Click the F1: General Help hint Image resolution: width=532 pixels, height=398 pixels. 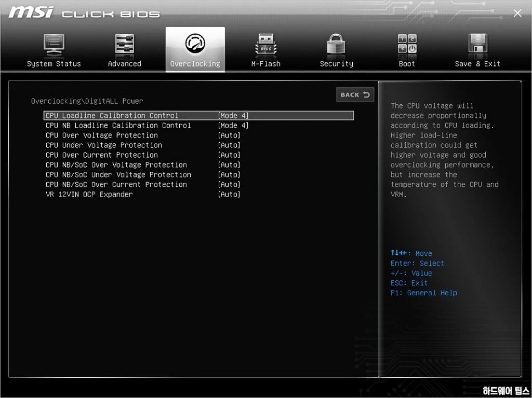tap(423, 293)
